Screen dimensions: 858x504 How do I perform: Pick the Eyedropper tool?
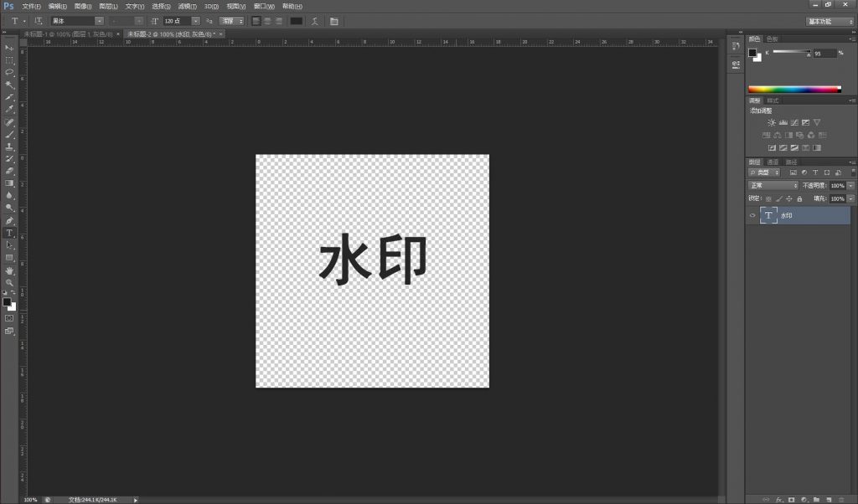[x=9, y=110]
